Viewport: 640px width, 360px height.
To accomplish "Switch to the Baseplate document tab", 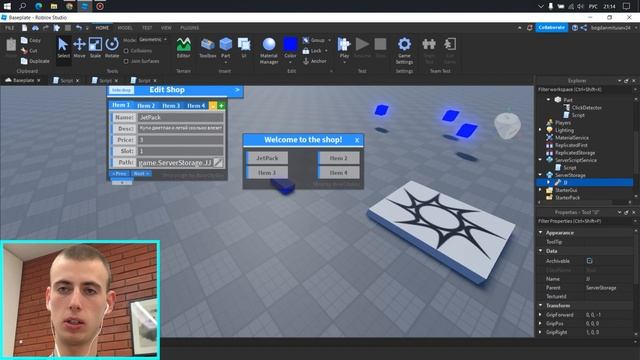I will tap(23, 80).
